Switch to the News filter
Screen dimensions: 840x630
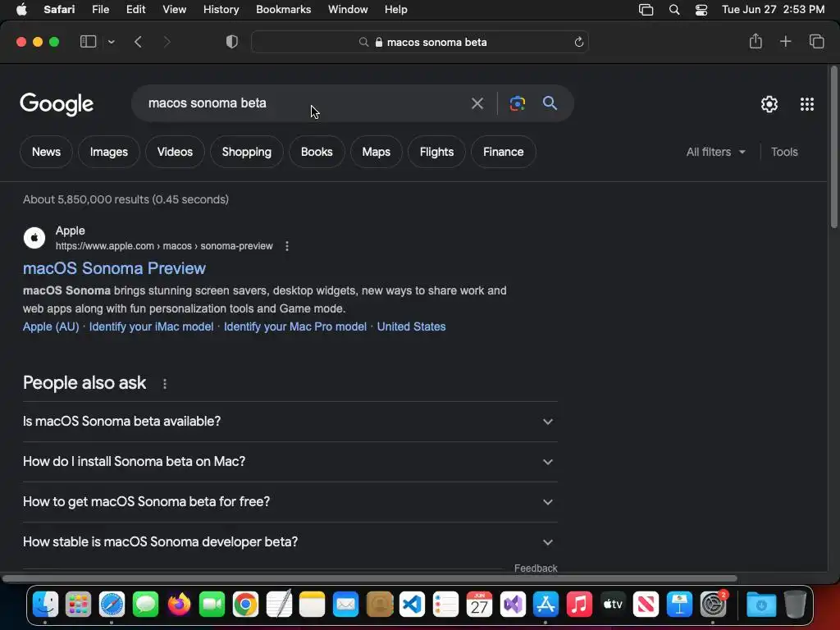click(x=46, y=152)
